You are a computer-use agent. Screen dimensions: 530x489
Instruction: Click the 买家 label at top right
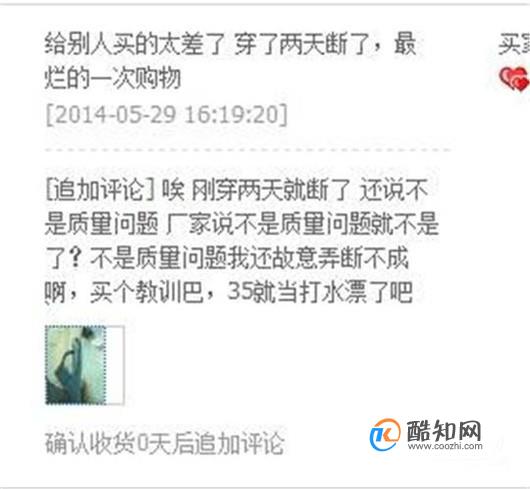[x=514, y=44]
